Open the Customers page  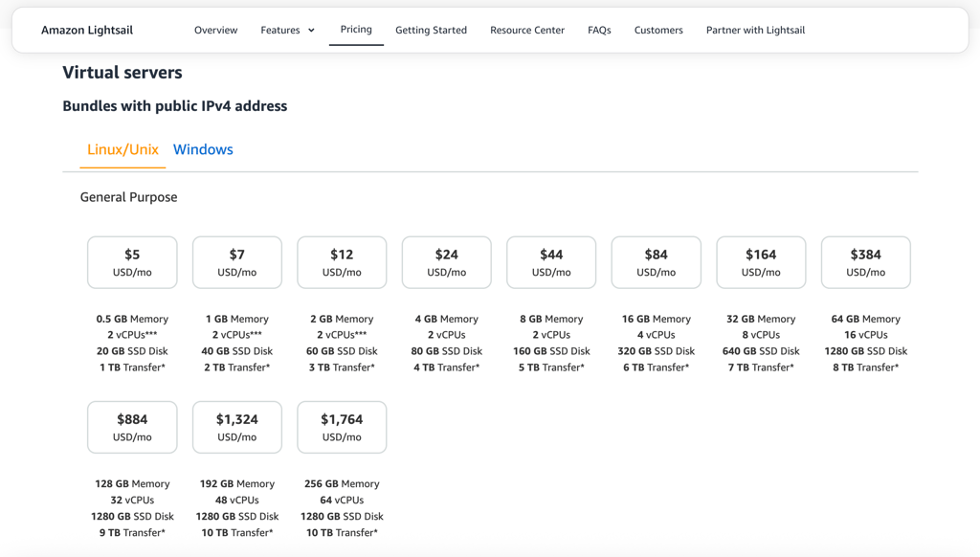658,30
